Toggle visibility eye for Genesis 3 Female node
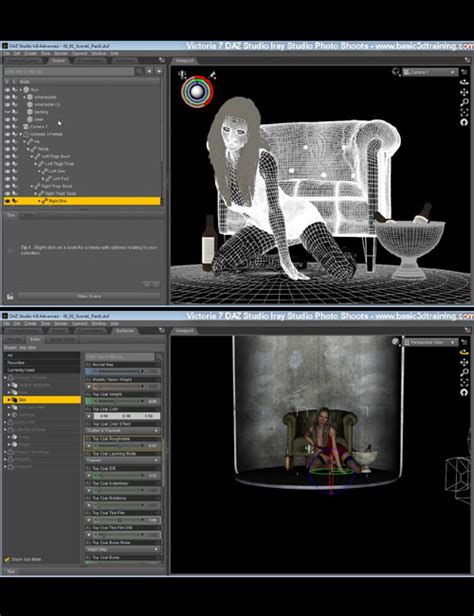This screenshot has height=616, width=474. [7, 134]
